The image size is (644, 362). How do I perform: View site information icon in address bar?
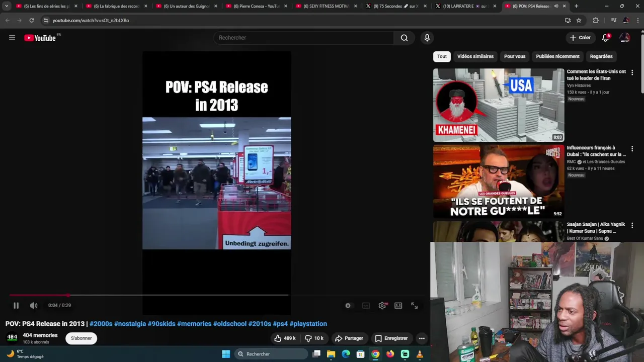pos(46,20)
